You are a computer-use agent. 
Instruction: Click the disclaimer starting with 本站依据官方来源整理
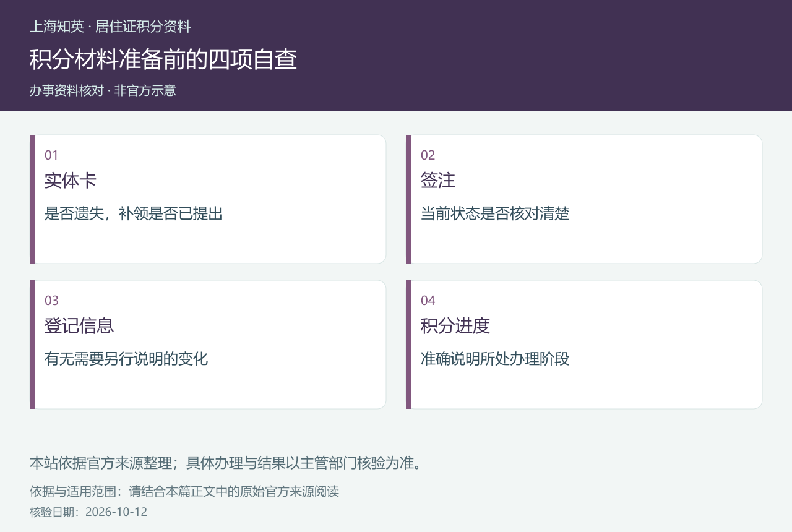pyautogui.click(x=226, y=463)
